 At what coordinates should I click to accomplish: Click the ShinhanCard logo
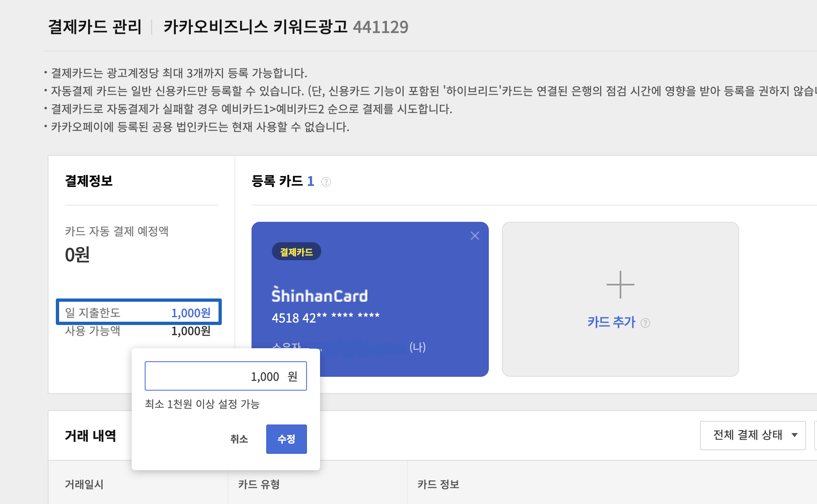(320, 295)
